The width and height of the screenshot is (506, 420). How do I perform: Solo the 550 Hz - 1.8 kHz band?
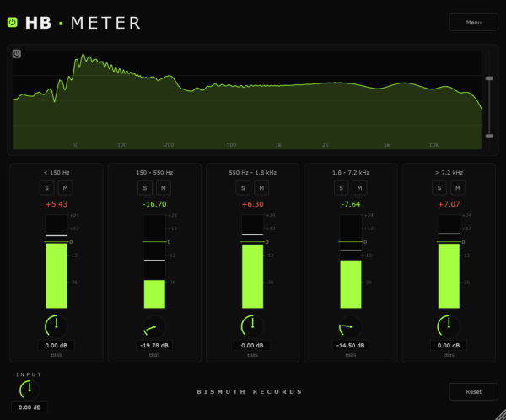coord(243,188)
